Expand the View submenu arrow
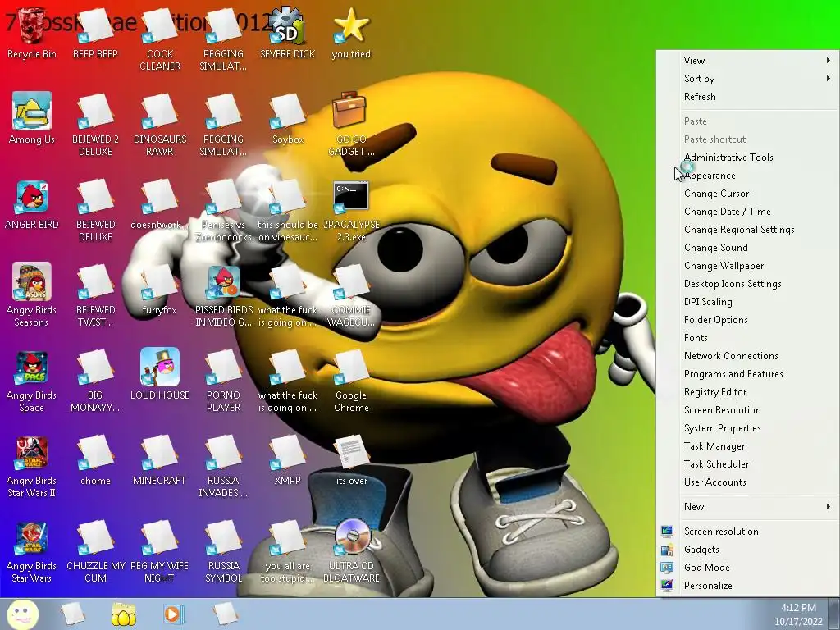Viewport: 840px width, 630px height. coord(829,61)
